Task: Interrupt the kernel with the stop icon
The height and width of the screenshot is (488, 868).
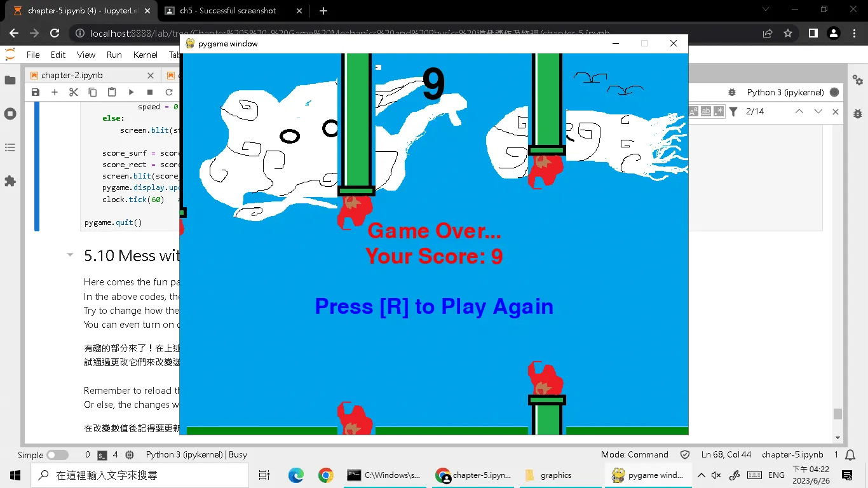Action: click(150, 92)
